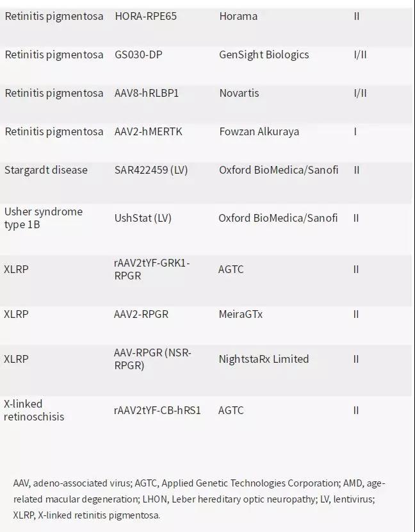
Task: Select the NightstaRx Limited sponsor cell
Action: tap(264, 359)
